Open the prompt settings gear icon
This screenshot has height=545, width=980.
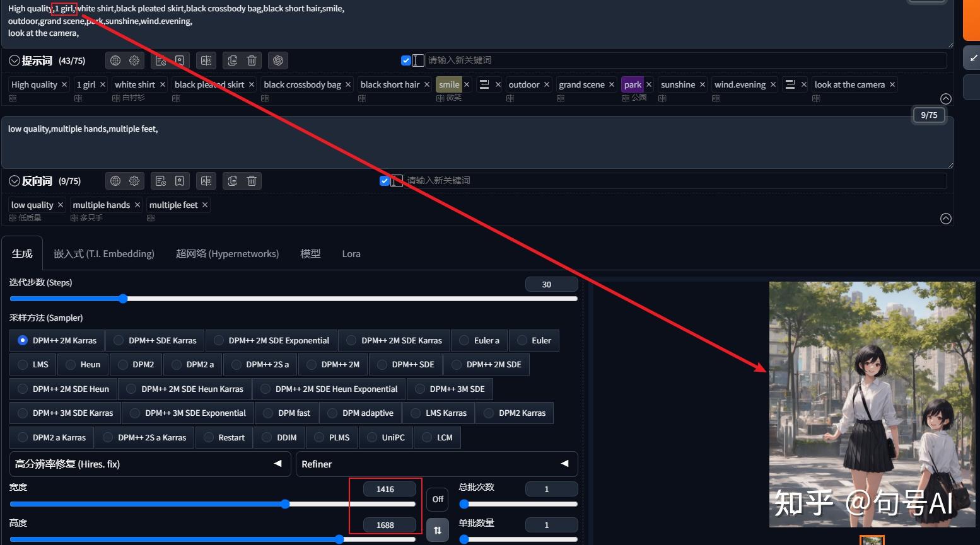coord(134,60)
